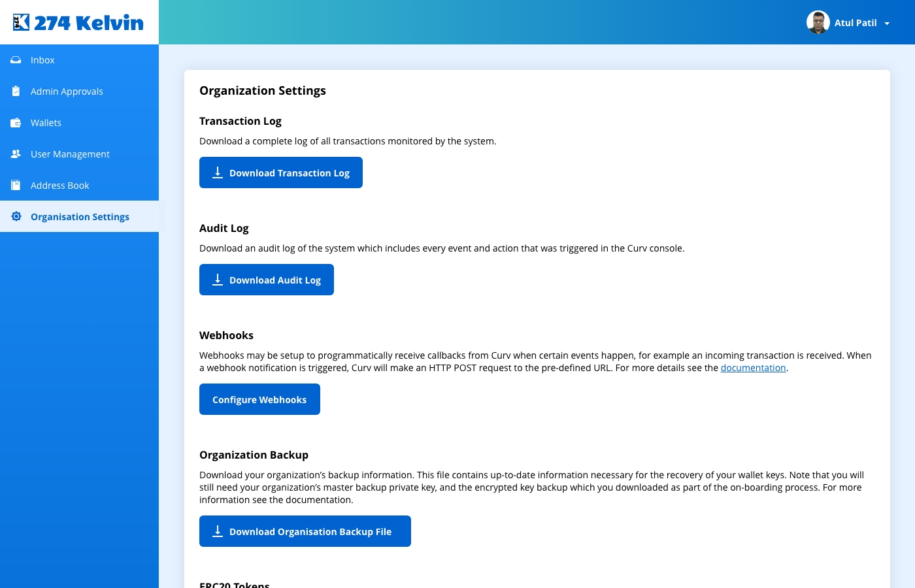The image size is (915, 588).
Task: Open User Management from the sidebar
Action: 70,154
